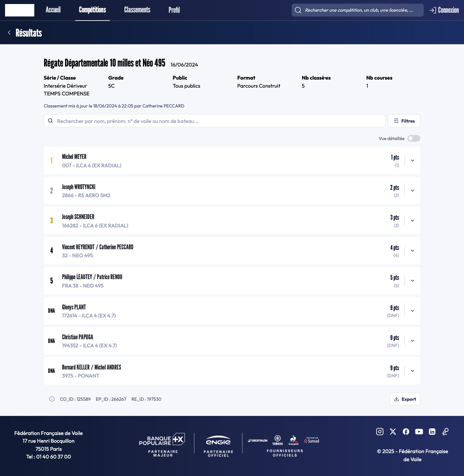Viewport: 464px width, 476px height.
Task: Open the Filtres button
Action: pos(404,121)
